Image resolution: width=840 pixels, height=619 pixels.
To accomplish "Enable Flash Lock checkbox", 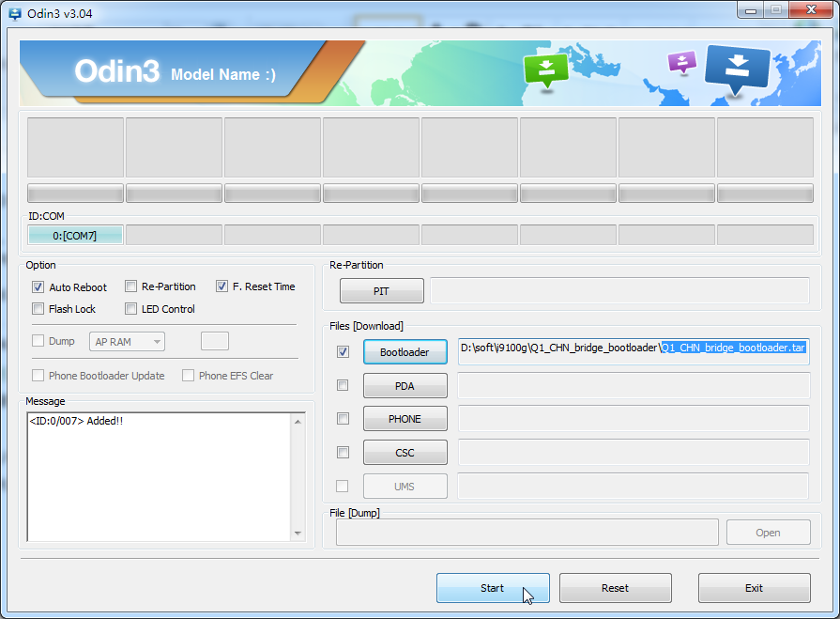I will click(x=38, y=309).
